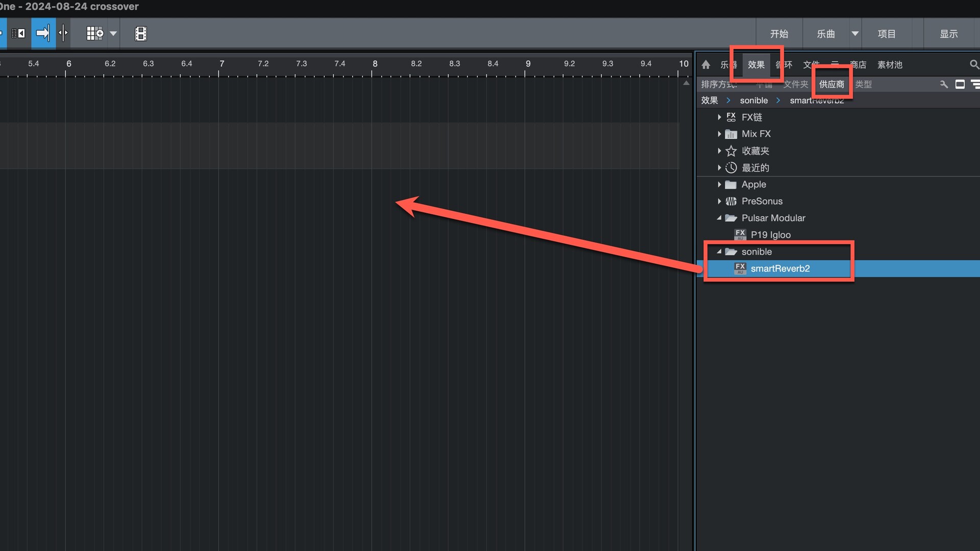
Task: Click bar 9 on the timeline ruler
Action: pos(528,64)
